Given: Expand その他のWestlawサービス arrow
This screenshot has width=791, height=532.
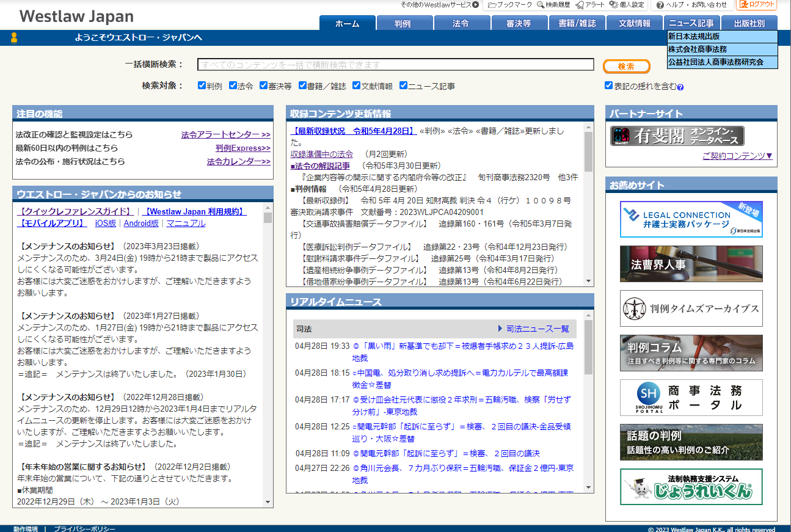Looking at the screenshot, I should pyautogui.click(x=476, y=5).
